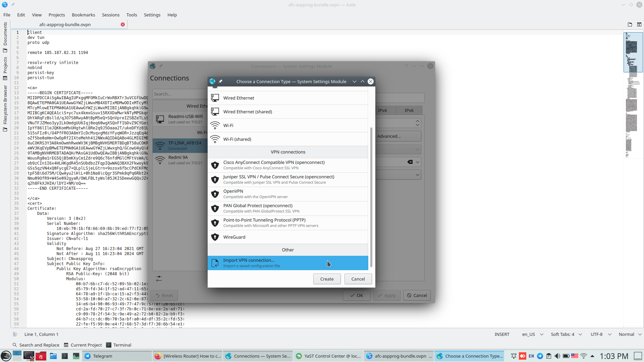Select the Wi-Fi connection type icon
This screenshot has height=362, width=644.
(x=215, y=125)
